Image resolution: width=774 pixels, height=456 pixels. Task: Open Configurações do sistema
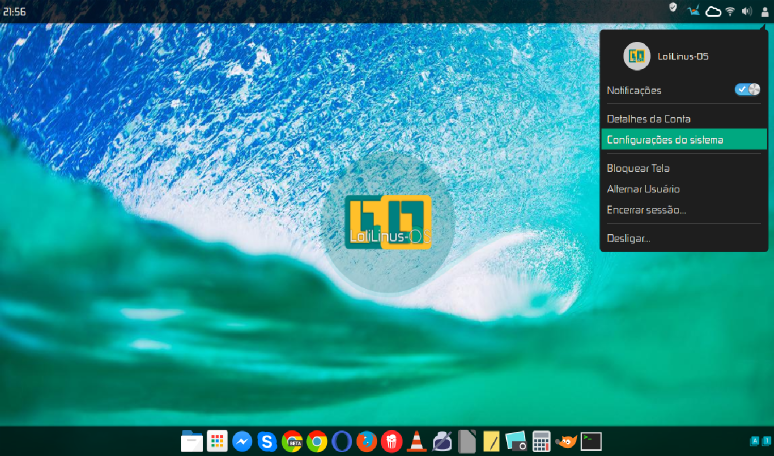coord(684,140)
